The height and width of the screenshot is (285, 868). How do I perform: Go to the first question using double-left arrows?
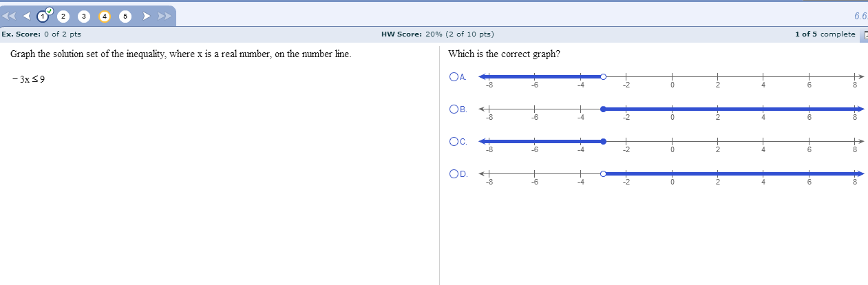coord(10,15)
